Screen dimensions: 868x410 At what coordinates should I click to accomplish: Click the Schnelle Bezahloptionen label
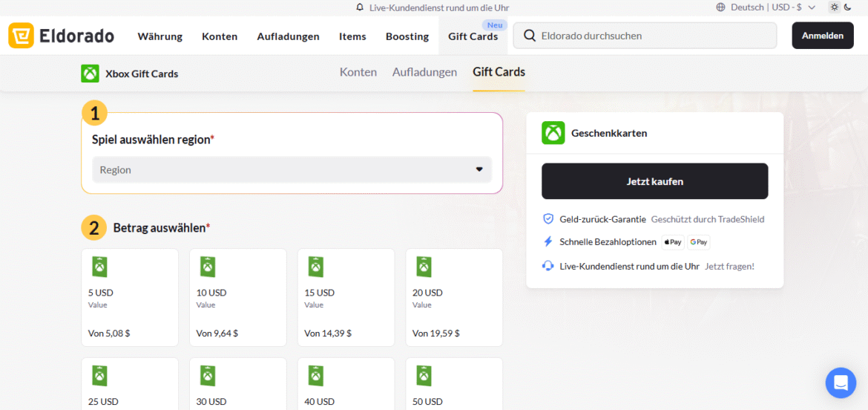click(608, 242)
